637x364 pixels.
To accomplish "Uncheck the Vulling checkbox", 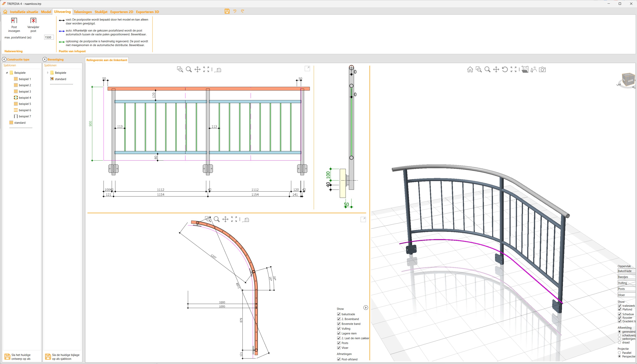I will point(339,328).
